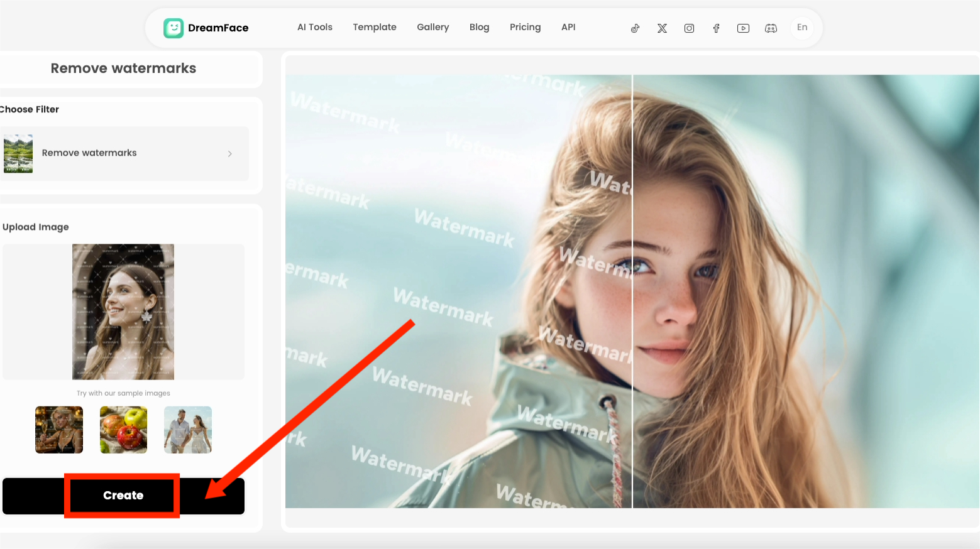Image resolution: width=980 pixels, height=549 pixels.
Task: Select the Template menu item
Action: point(375,27)
